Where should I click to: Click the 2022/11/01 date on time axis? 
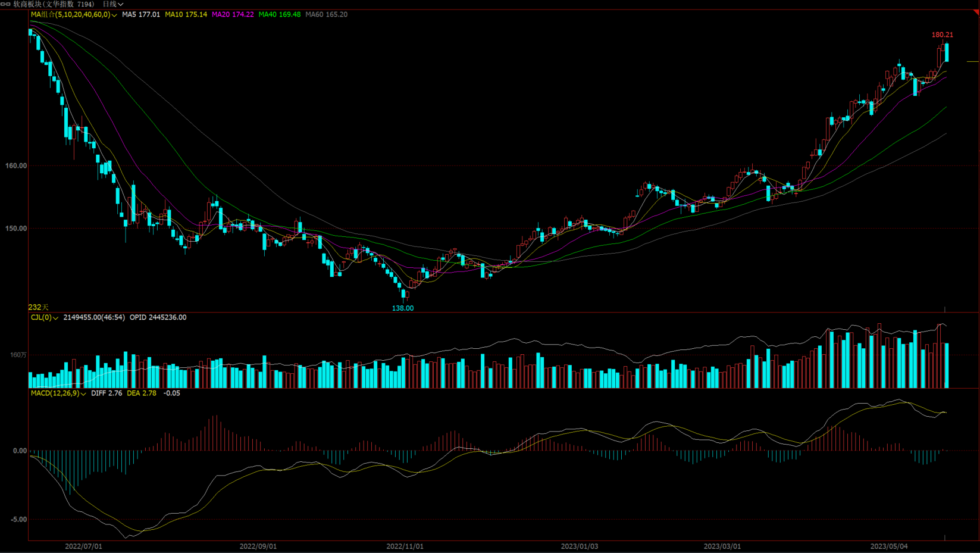[405, 546]
